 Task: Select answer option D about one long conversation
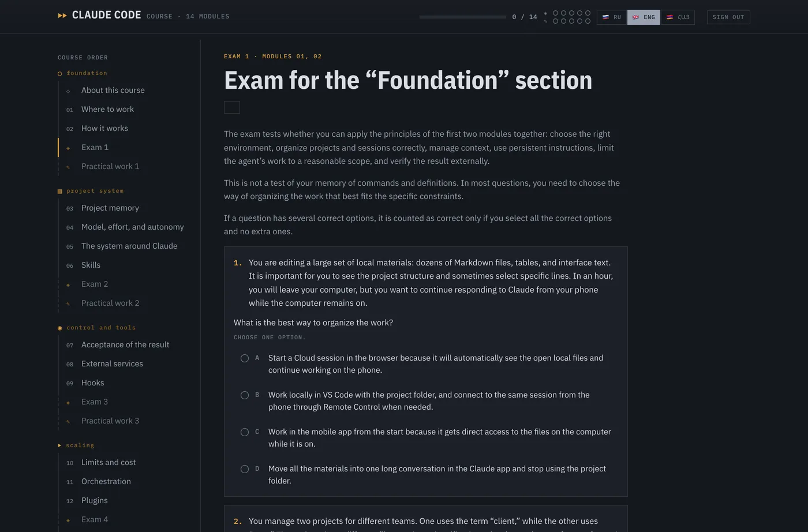tap(245, 469)
